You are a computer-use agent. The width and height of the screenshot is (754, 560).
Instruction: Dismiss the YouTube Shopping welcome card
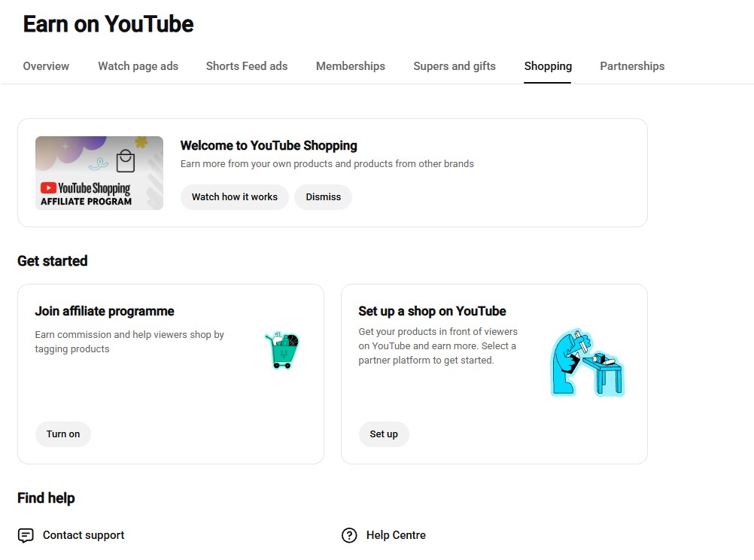click(323, 196)
